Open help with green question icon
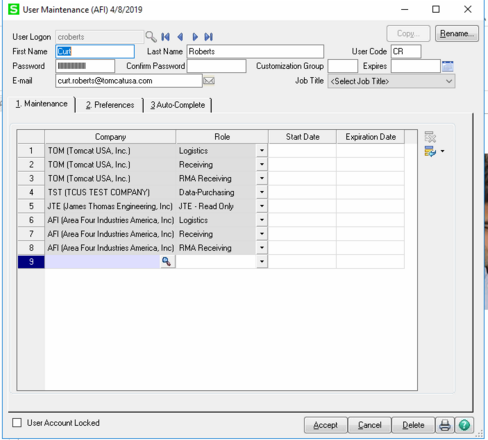Screen dimensions: 488x440 point(464,425)
